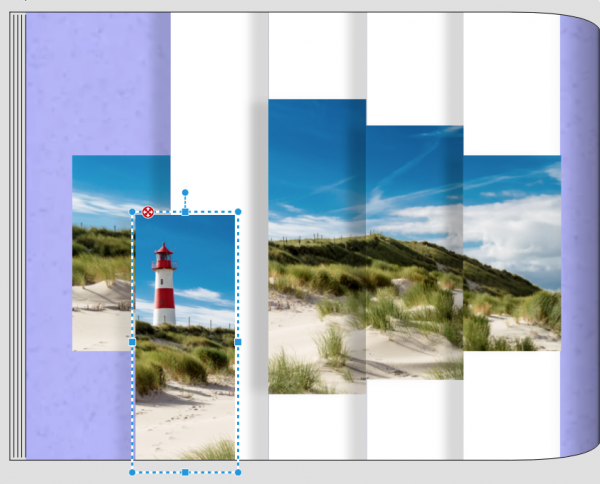This screenshot has height=484, width=600.
Task: Click the left-middle square resize handle
Action: [x=132, y=342]
